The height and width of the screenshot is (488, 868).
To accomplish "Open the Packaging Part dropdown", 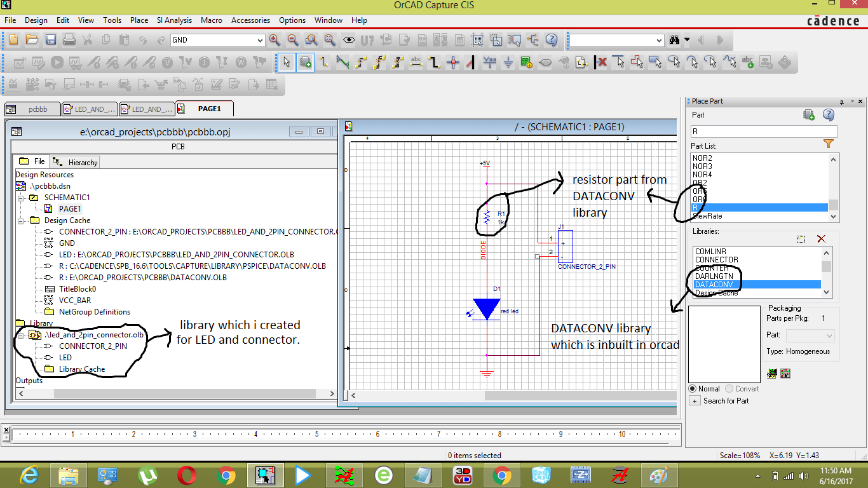I will [x=810, y=335].
